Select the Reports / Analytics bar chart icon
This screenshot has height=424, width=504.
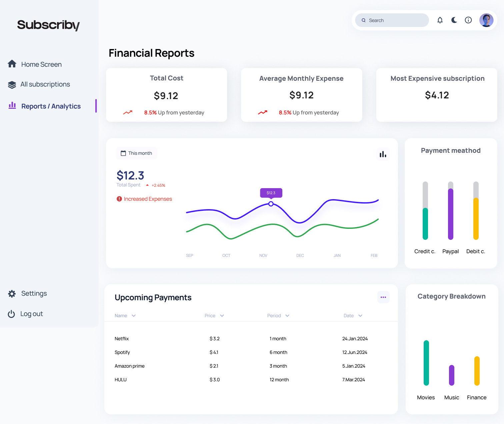click(12, 105)
